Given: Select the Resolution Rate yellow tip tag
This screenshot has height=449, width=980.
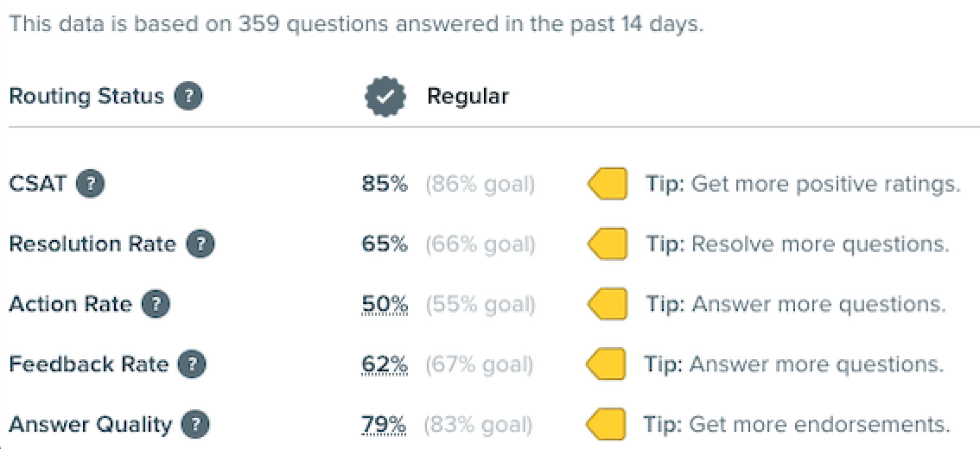Looking at the screenshot, I should pos(607,244).
